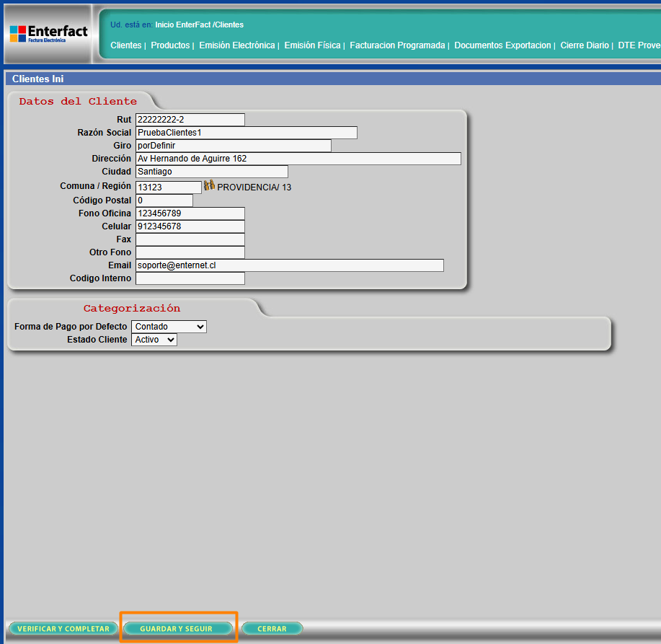
Task: Click the Guardar y Seguir button
Action: pos(177,629)
